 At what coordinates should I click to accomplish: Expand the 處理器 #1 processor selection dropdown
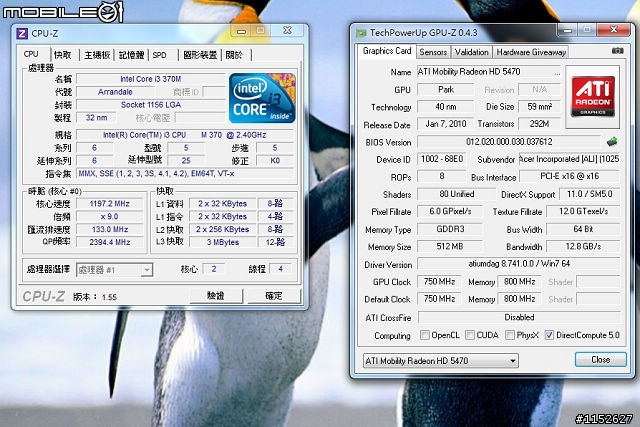114,270
